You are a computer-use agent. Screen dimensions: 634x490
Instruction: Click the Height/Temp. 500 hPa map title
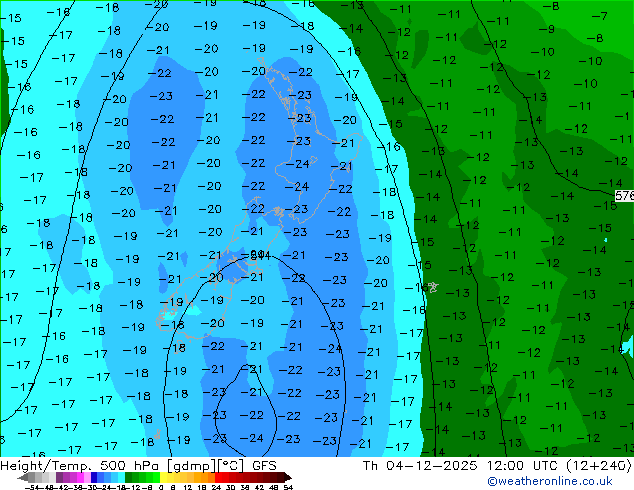coord(138,466)
